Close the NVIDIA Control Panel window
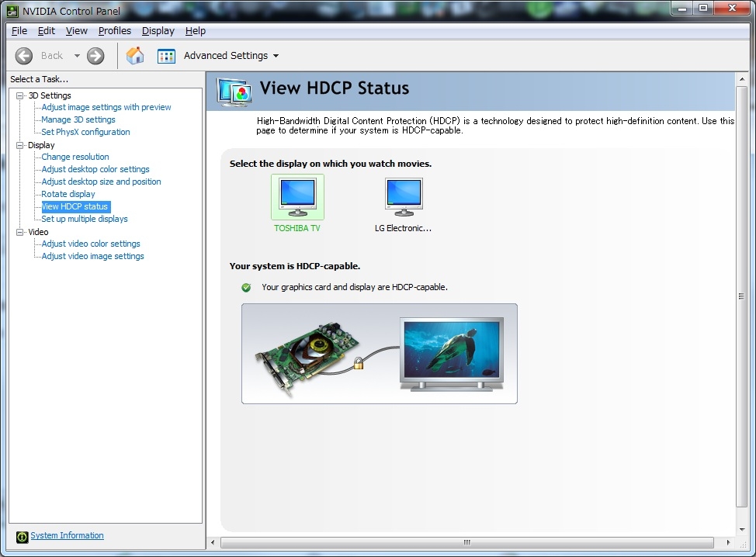Viewport: 756px width, 557px height. pos(733,9)
